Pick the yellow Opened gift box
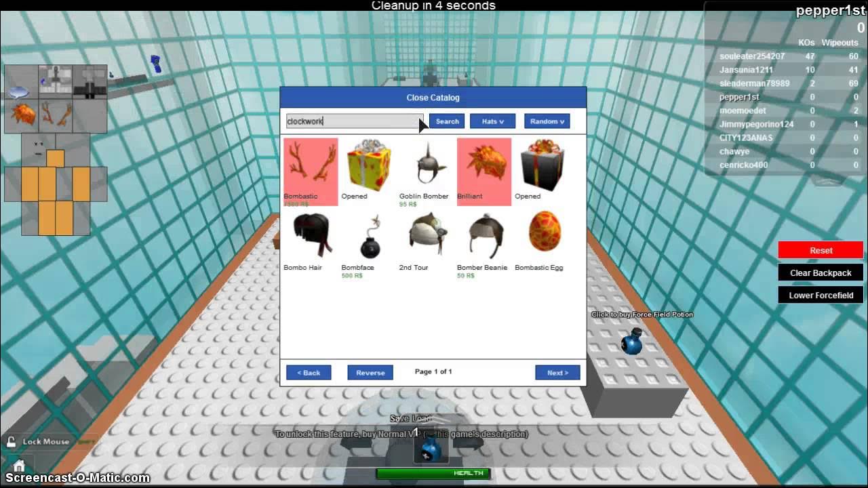 point(370,165)
